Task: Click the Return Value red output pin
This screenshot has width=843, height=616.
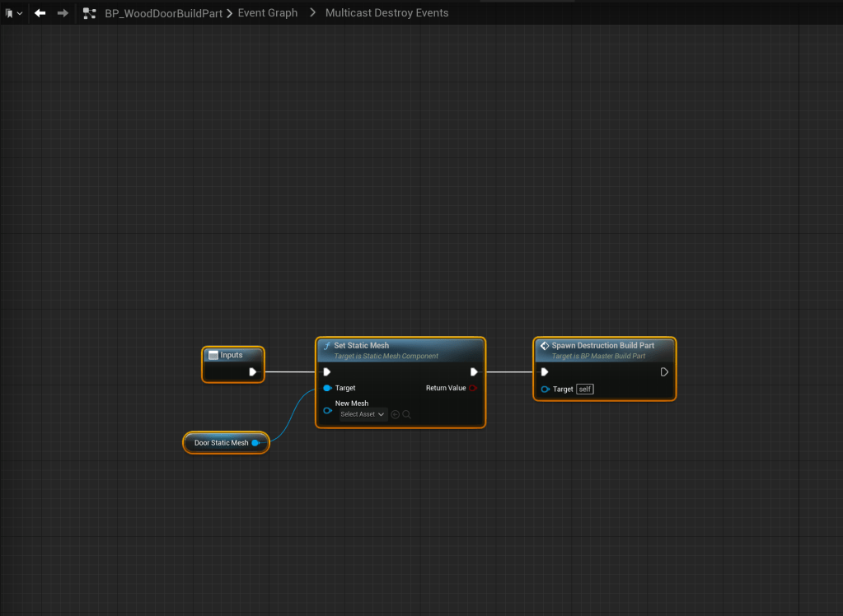Action: [472, 388]
